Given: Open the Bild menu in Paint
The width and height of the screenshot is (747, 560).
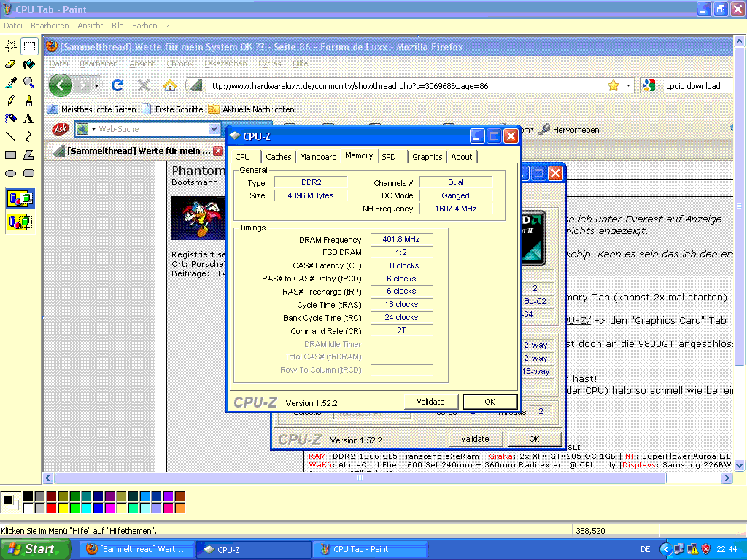Looking at the screenshot, I should point(117,26).
